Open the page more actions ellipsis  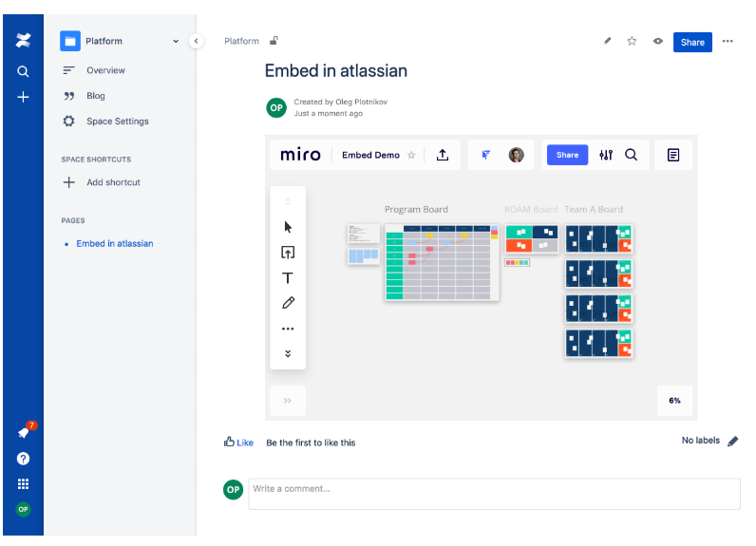point(728,42)
